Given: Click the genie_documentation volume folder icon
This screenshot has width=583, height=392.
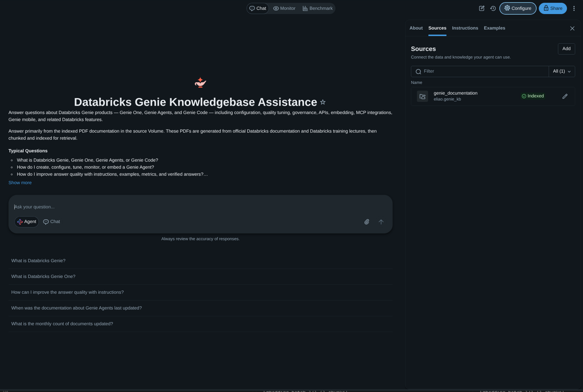Looking at the screenshot, I should [x=422, y=96].
